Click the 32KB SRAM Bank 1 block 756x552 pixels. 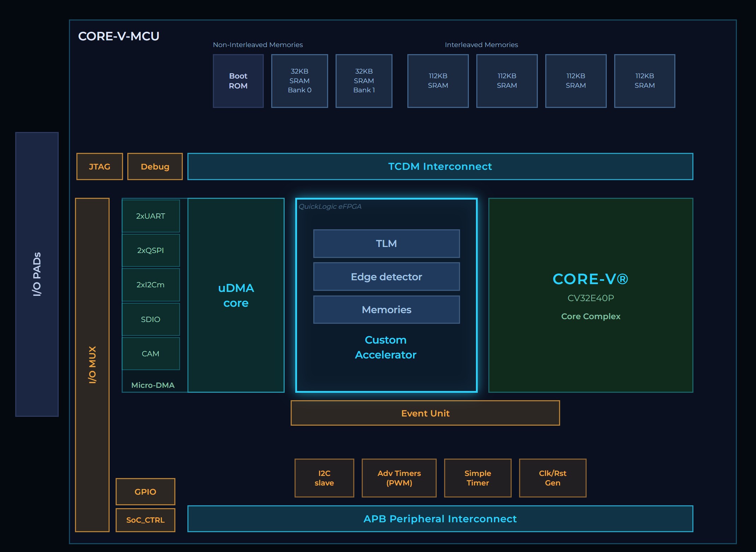click(364, 81)
